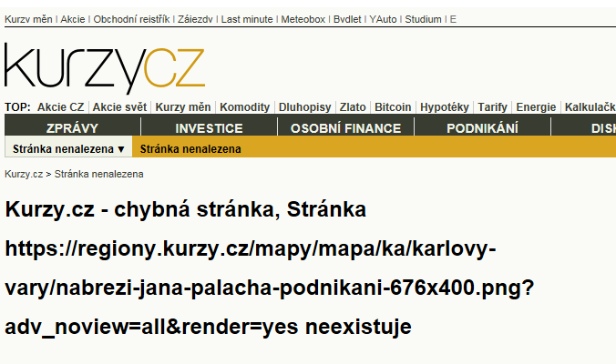Open Akcie svět in TOP row

coord(119,107)
